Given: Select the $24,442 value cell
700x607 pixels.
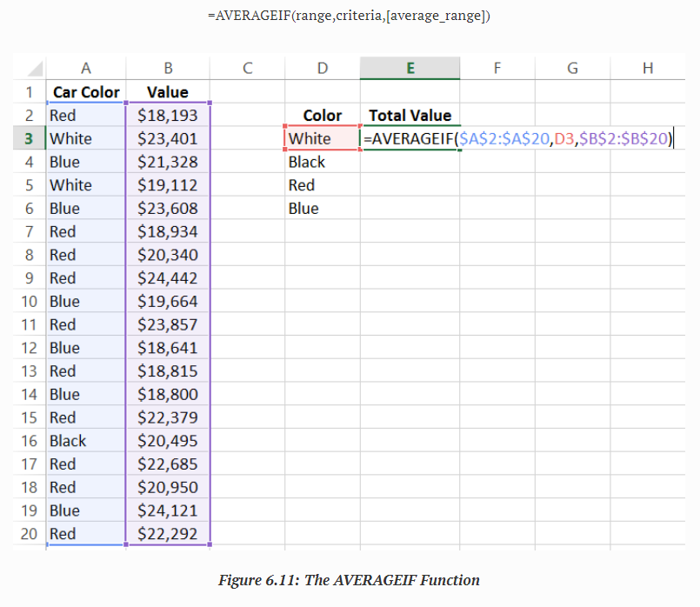Looking at the screenshot, I should point(168,278).
